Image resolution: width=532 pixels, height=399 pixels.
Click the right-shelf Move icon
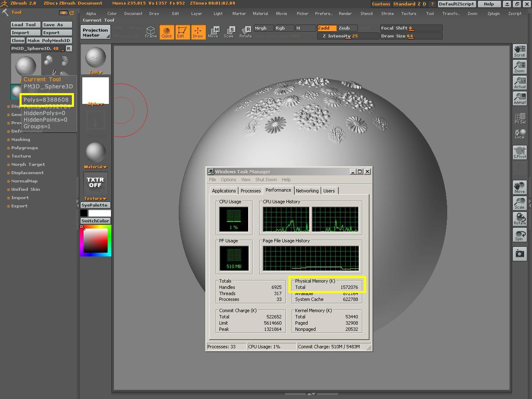pyautogui.click(x=520, y=187)
